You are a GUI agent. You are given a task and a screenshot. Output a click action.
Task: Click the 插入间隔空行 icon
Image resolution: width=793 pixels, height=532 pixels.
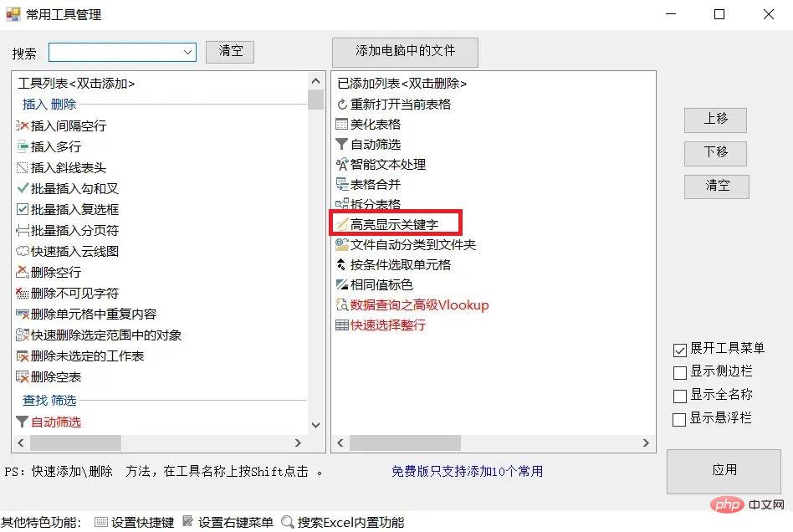tap(23, 125)
